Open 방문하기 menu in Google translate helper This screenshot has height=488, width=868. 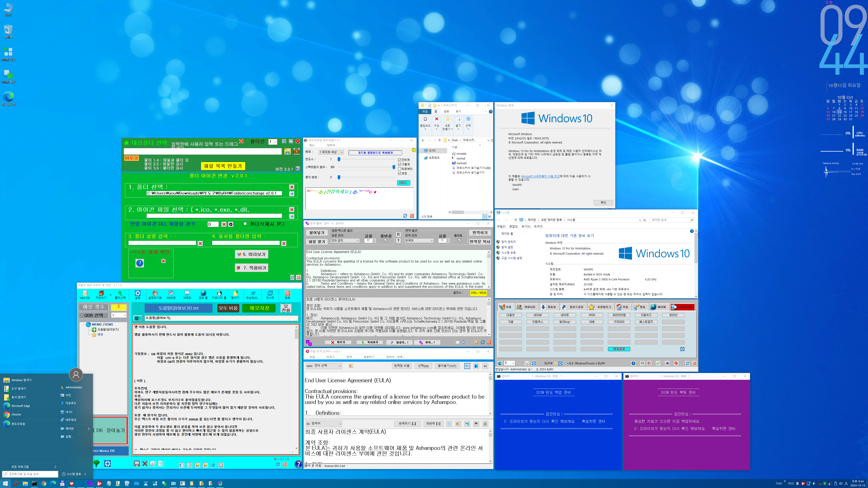tap(369, 357)
